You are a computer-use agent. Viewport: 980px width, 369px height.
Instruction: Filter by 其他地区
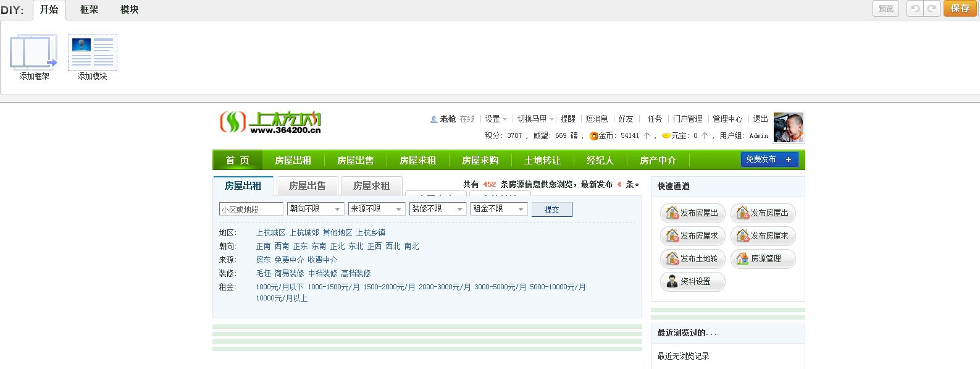(x=337, y=233)
